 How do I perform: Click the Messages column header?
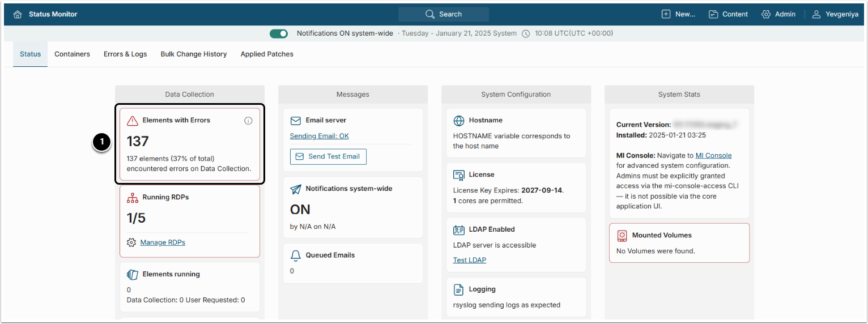click(x=353, y=95)
